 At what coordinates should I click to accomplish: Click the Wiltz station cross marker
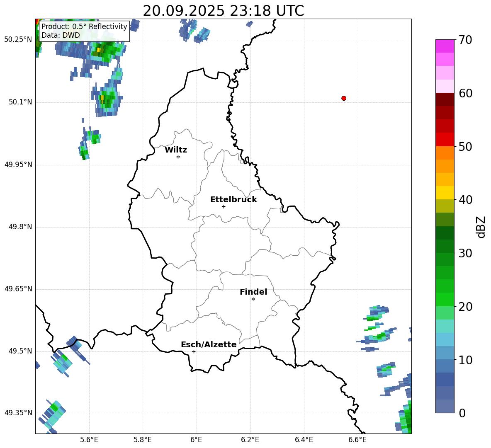pos(178,157)
